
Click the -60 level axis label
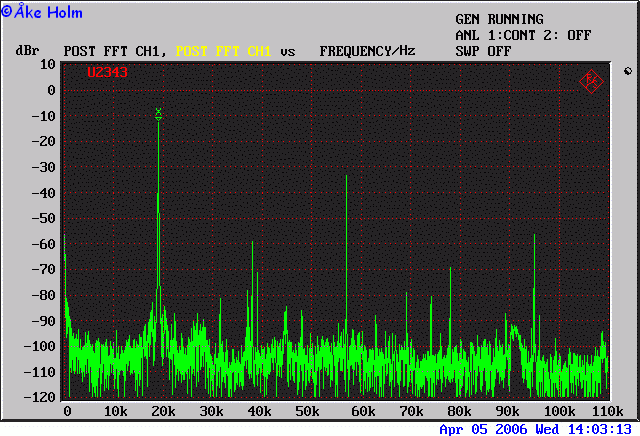(43, 244)
